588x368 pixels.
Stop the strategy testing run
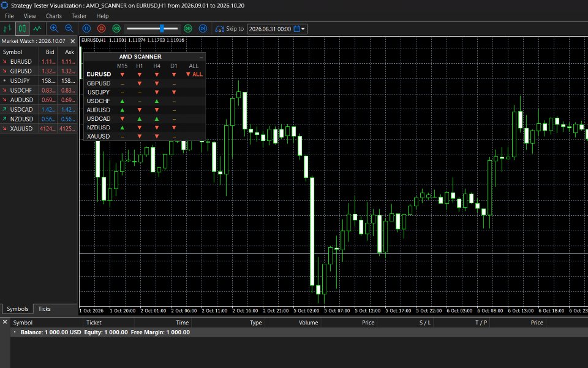click(101, 29)
